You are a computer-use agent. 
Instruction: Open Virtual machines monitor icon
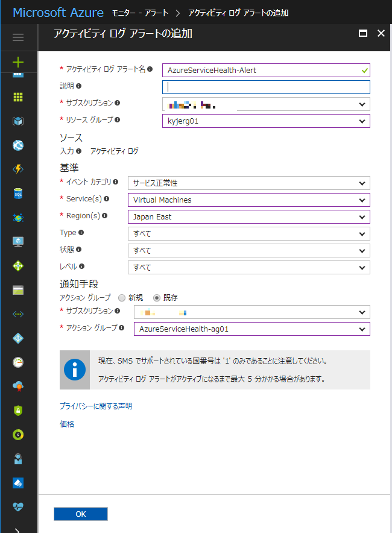[x=18, y=242]
